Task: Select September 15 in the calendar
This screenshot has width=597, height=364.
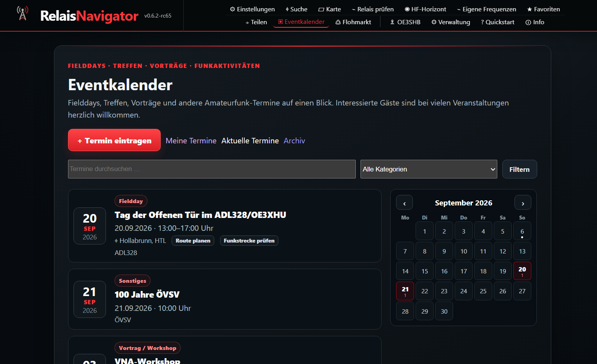Action: 425,271
